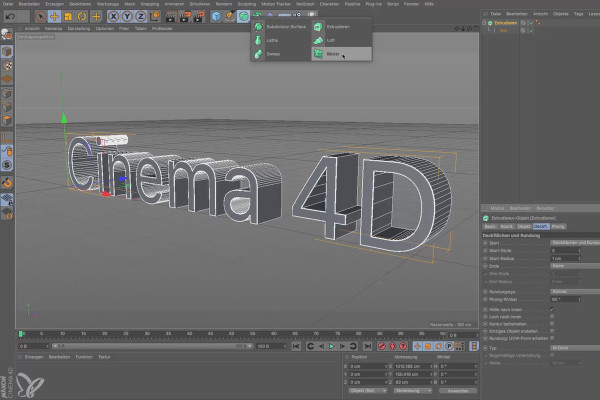Open the Rundungstyp dropdown
This screenshot has height=400, width=600.
click(575, 292)
